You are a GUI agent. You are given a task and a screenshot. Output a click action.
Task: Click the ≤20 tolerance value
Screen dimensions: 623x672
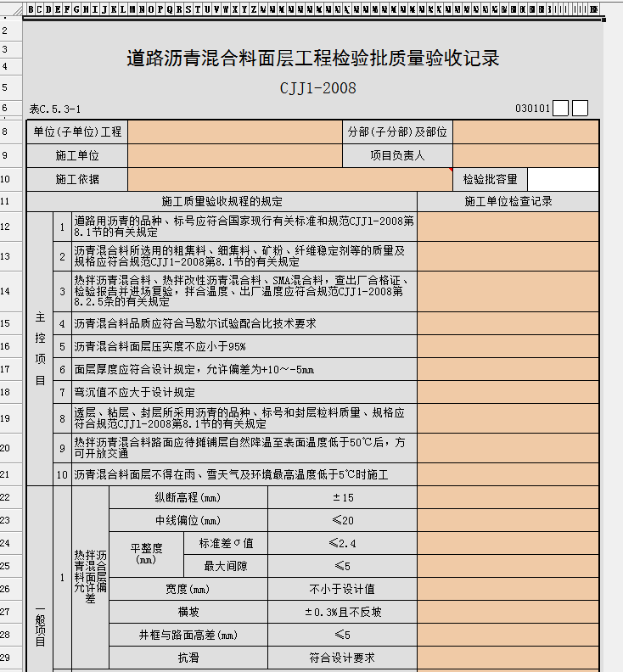[x=343, y=520]
